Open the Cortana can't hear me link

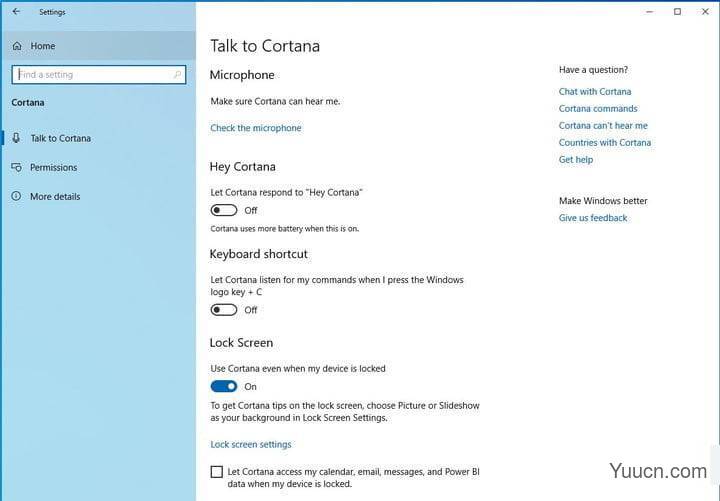tap(603, 125)
